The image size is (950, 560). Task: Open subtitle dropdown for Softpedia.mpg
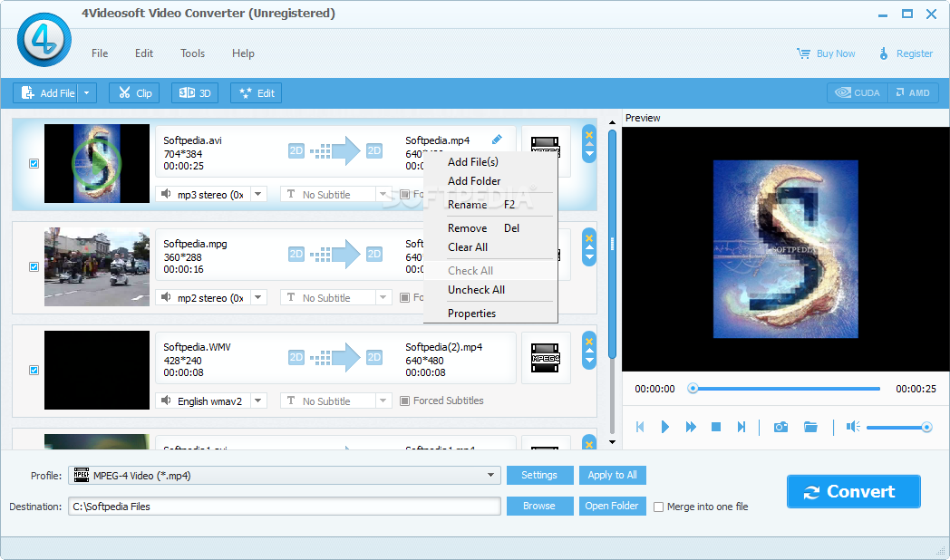(x=383, y=297)
